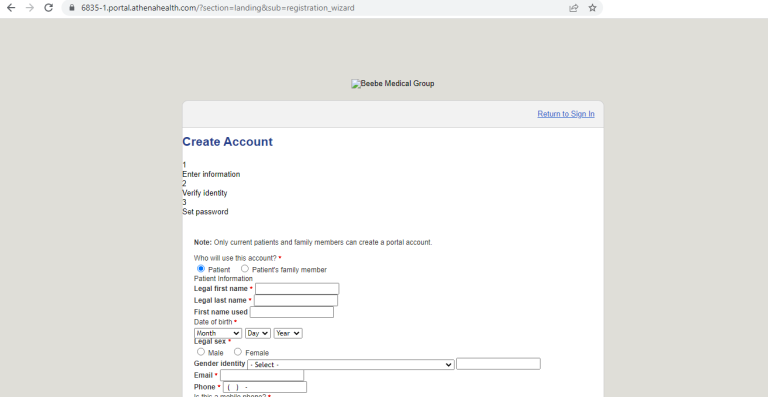768x397 pixels.
Task: Click the Beebe Medical Group logo image
Action: tap(392, 84)
